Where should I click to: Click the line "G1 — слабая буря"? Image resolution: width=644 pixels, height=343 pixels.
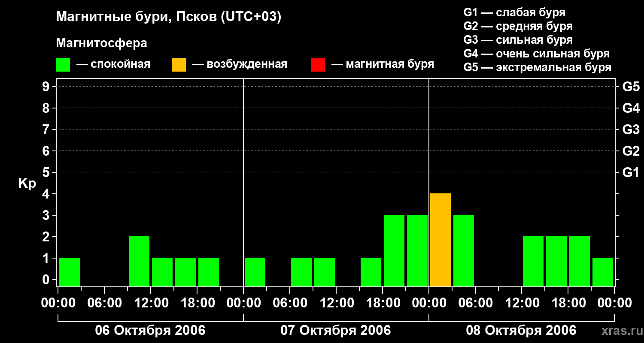point(514,12)
